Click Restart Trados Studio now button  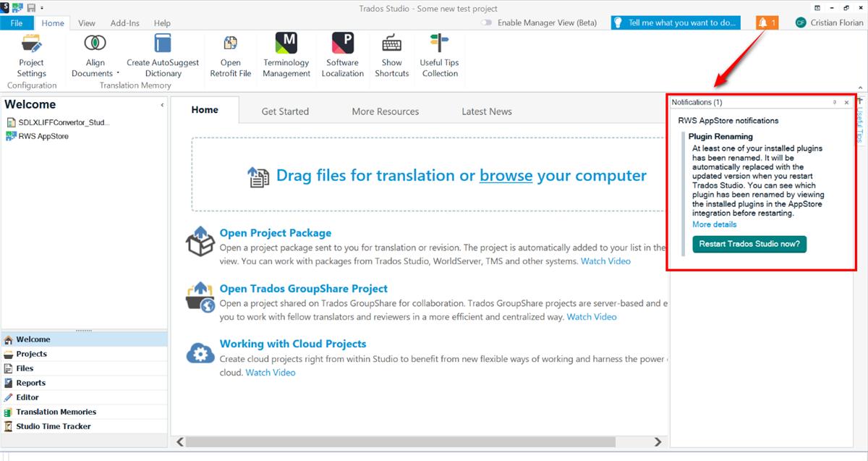point(749,244)
